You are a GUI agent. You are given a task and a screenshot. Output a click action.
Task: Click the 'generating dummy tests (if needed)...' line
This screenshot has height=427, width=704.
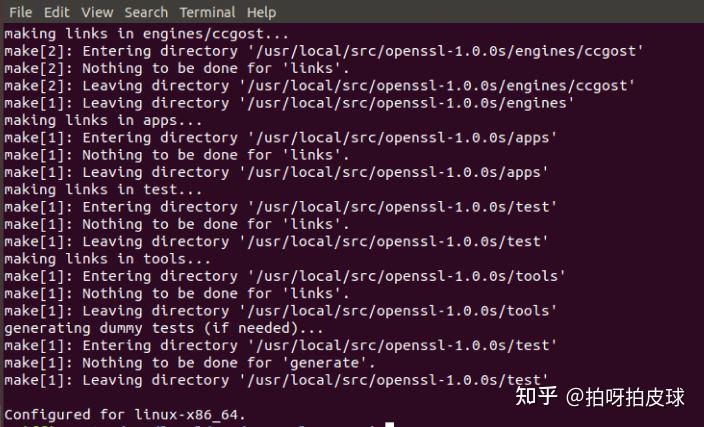point(164,327)
